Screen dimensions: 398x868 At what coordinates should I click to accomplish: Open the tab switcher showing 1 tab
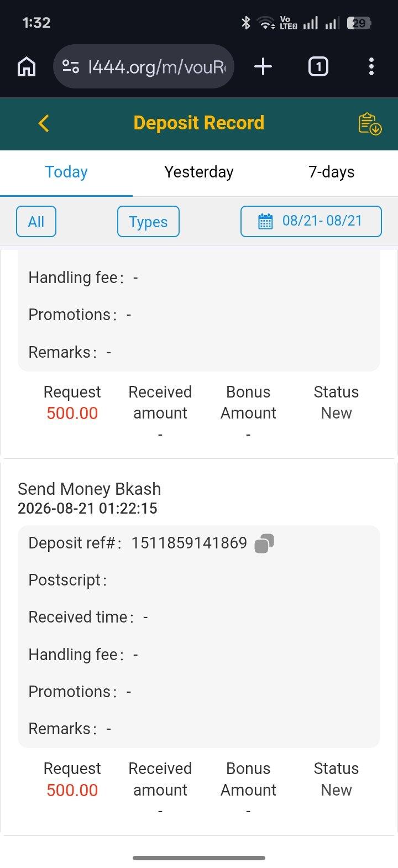(318, 67)
